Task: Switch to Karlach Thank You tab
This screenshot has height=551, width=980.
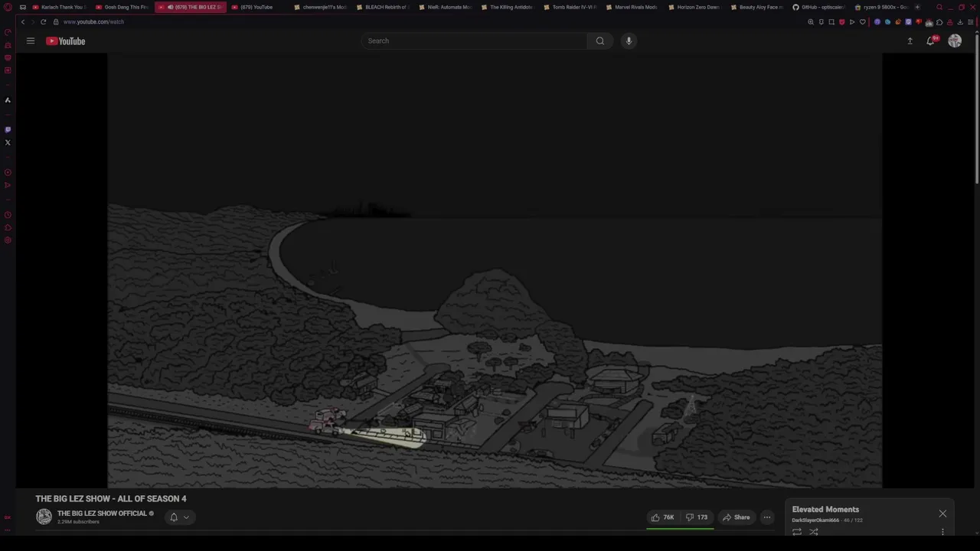Action: [x=59, y=7]
